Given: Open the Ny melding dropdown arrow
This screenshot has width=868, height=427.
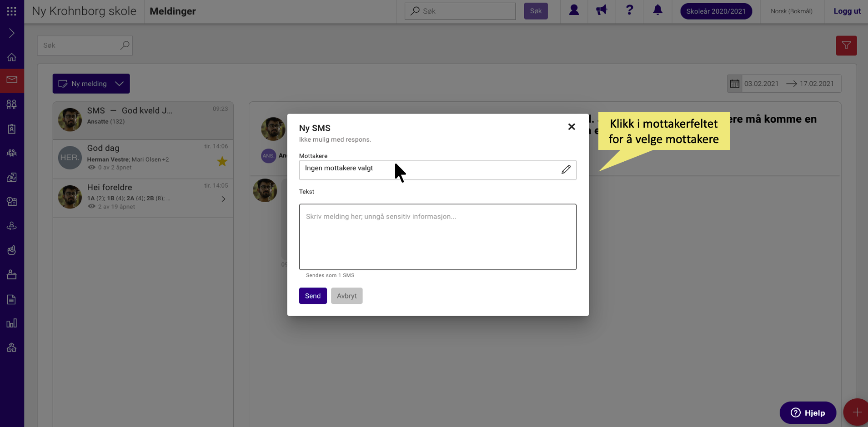Looking at the screenshot, I should [x=120, y=84].
